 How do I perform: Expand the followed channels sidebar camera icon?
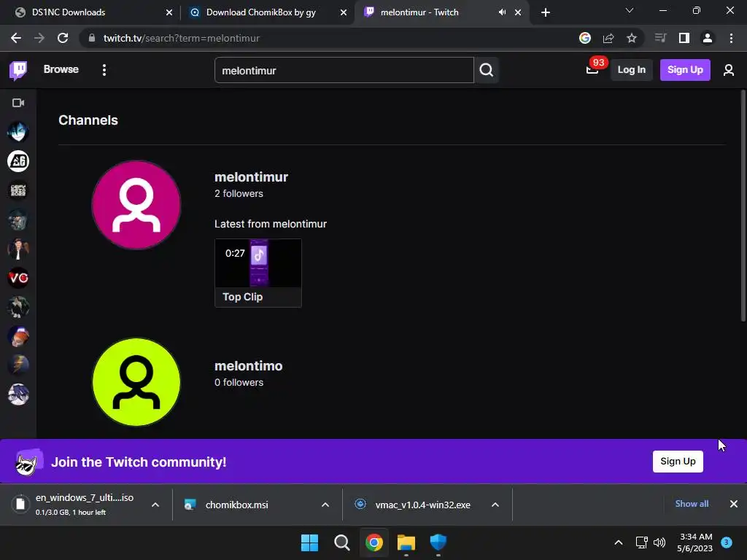(18, 103)
